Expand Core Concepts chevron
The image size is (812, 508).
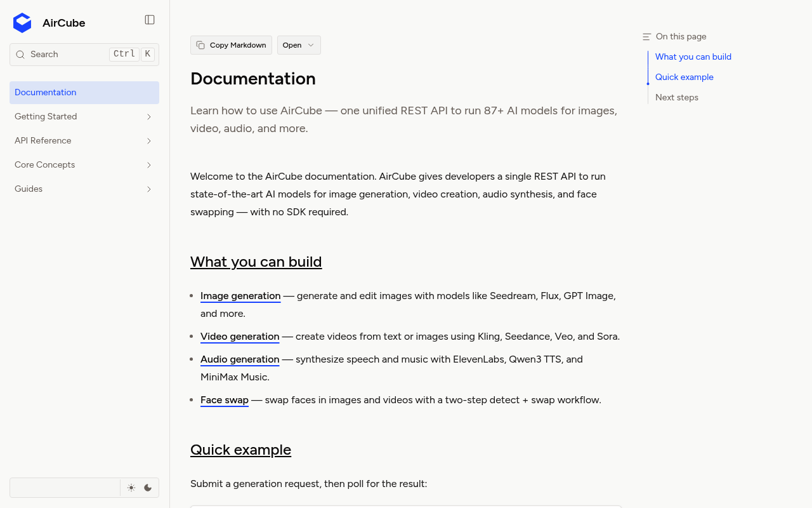[149, 165]
